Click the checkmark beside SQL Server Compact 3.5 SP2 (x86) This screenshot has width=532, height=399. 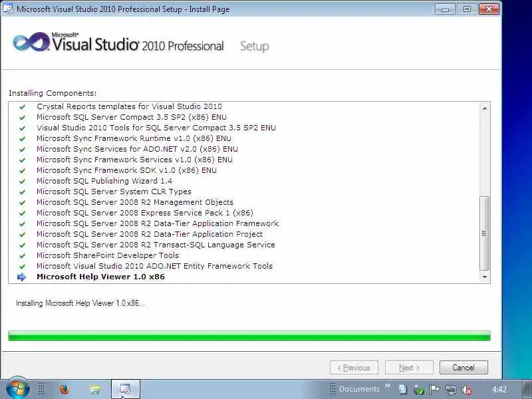pyautogui.click(x=22, y=118)
